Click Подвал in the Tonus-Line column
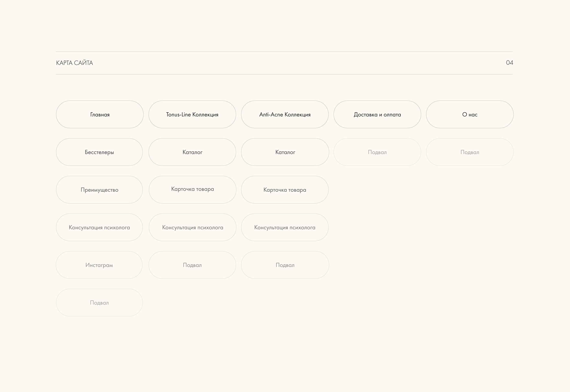Screen dimensions: 570x392 click(x=192, y=265)
